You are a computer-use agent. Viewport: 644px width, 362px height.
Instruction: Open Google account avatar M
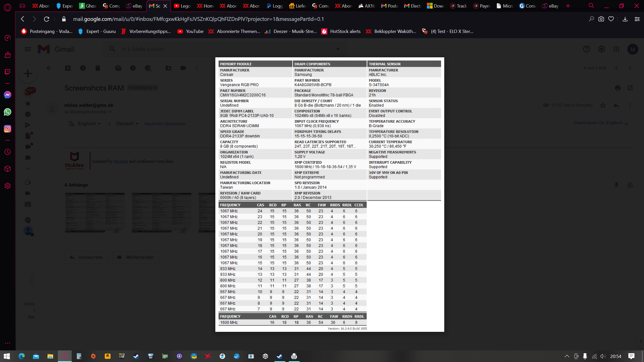pyautogui.click(x=633, y=49)
